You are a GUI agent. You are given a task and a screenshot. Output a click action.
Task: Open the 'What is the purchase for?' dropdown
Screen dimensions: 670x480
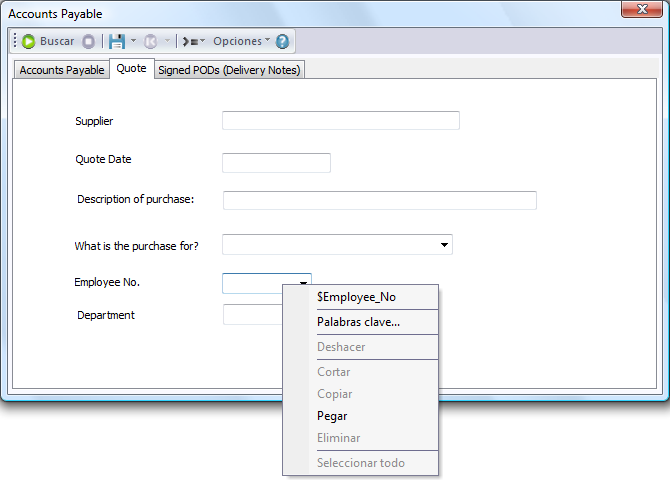443,245
